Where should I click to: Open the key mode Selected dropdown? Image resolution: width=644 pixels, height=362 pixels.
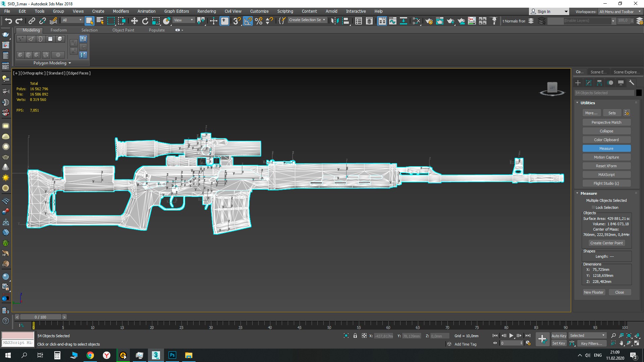coord(587,336)
